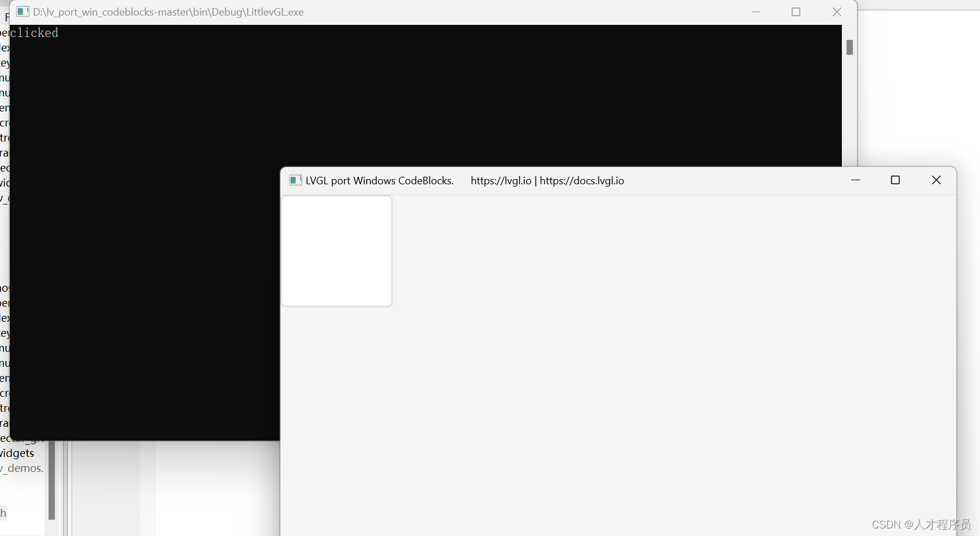Image resolution: width=980 pixels, height=536 pixels.
Task: Click the LittlevGL.exe path title text
Action: (168, 12)
